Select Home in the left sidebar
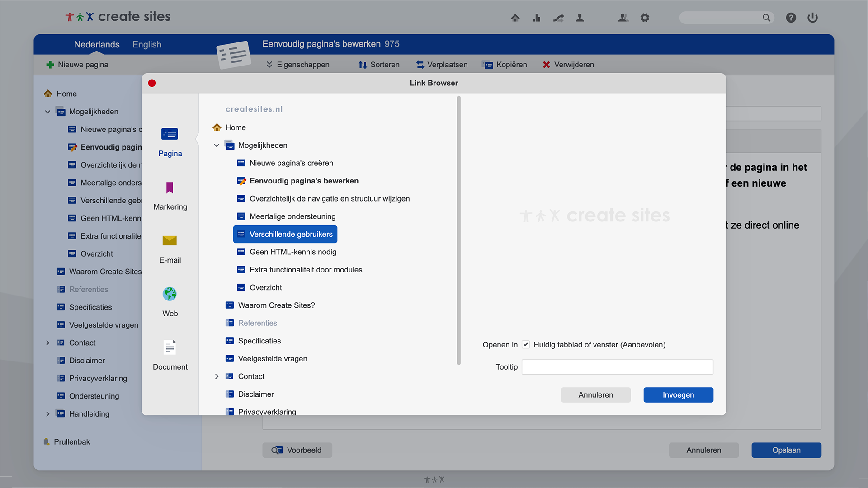 (60, 94)
